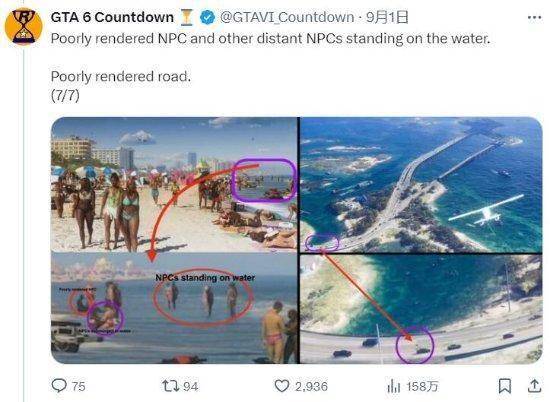Click the 158万 views count

point(422,386)
